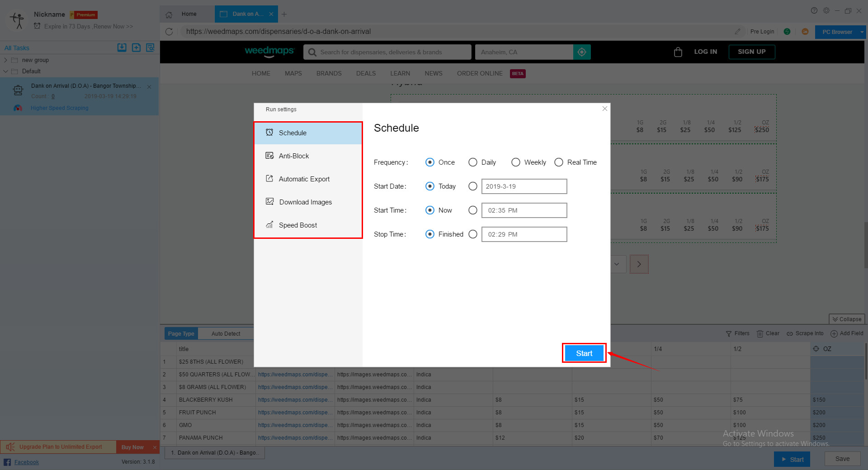Open the help question mark icon
Image resolution: width=868 pixels, height=470 pixels.
[x=814, y=10]
